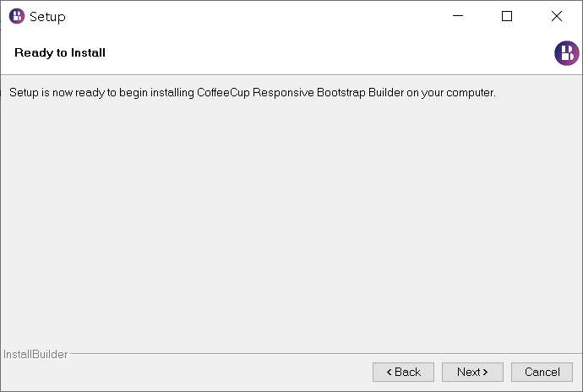Screen dimensions: 583x392
Task: Click the CoffeeCup logo in the header
Action: pos(566,53)
